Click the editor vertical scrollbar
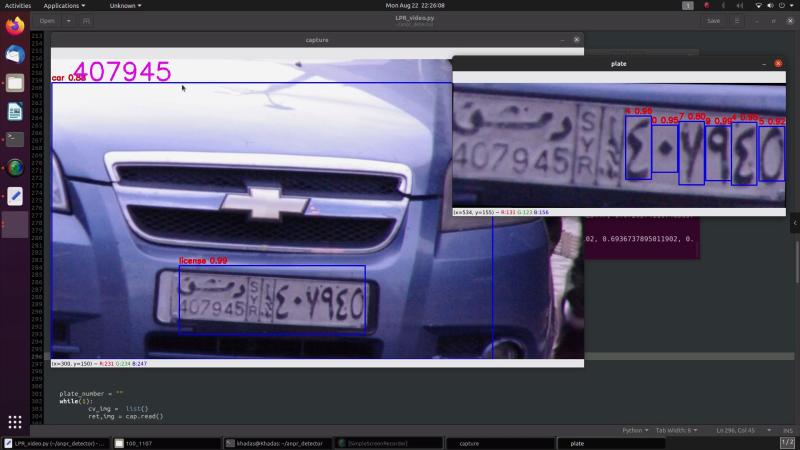This screenshot has width=800, height=450. [x=797, y=264]
